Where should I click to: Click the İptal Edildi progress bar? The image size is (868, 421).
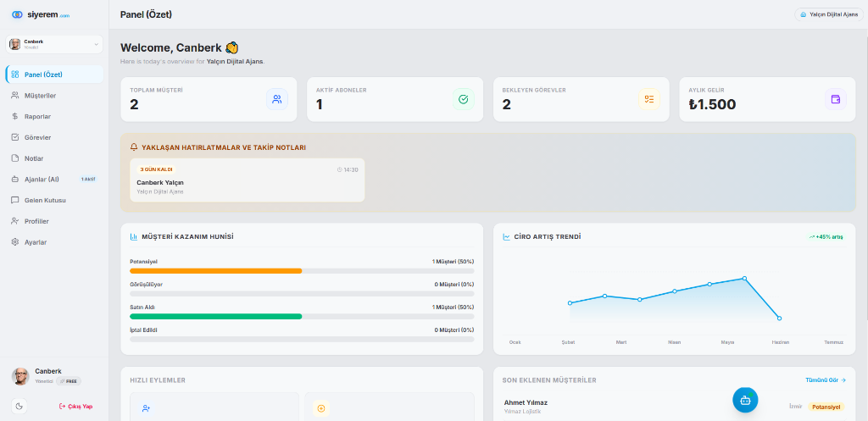tap(303, 339)
